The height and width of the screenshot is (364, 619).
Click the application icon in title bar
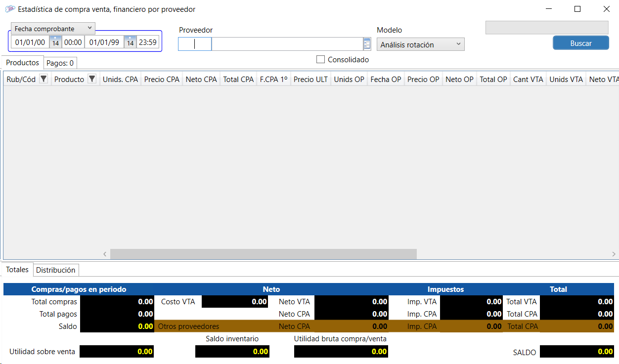[10, 9]
